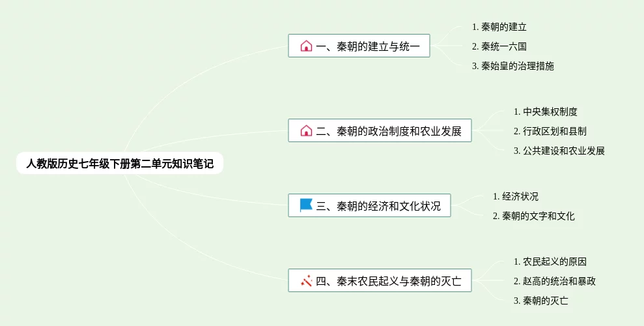Click subtopic 2. 行政区划和县制

[550, 131]
